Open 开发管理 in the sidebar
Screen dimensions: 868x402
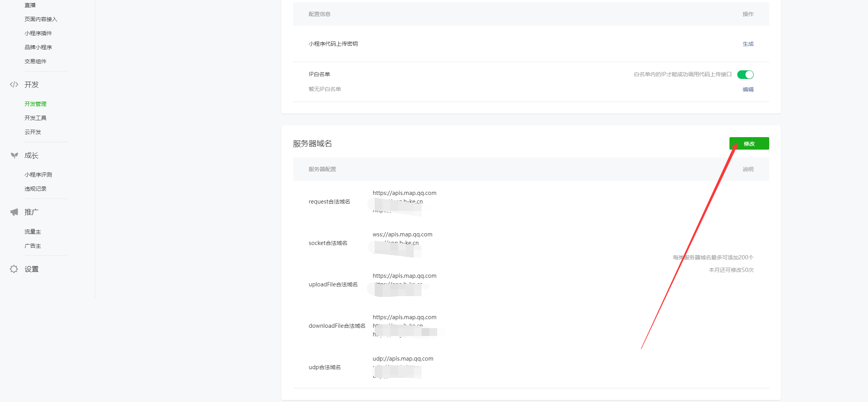(36, 104)
